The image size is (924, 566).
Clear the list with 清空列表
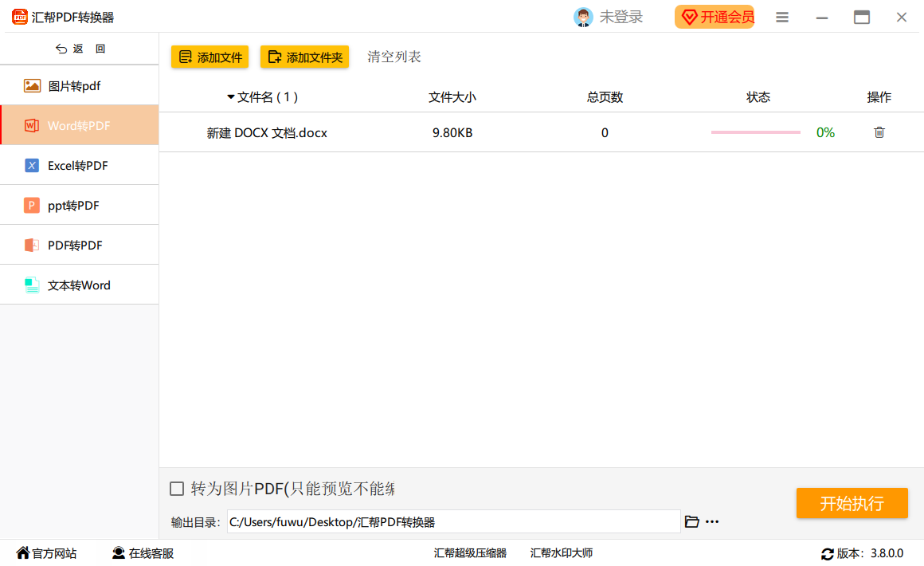(x=394, y=57)
